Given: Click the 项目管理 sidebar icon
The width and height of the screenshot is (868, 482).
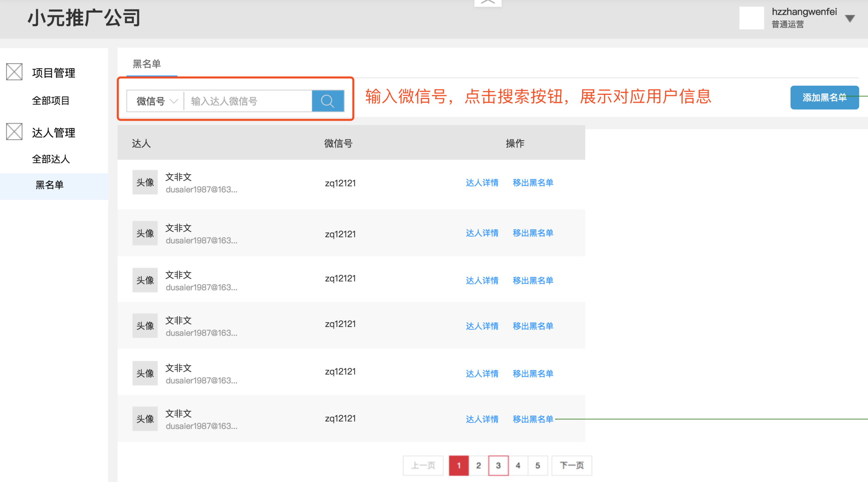Looking at the screenshot, I should (14, 72).
